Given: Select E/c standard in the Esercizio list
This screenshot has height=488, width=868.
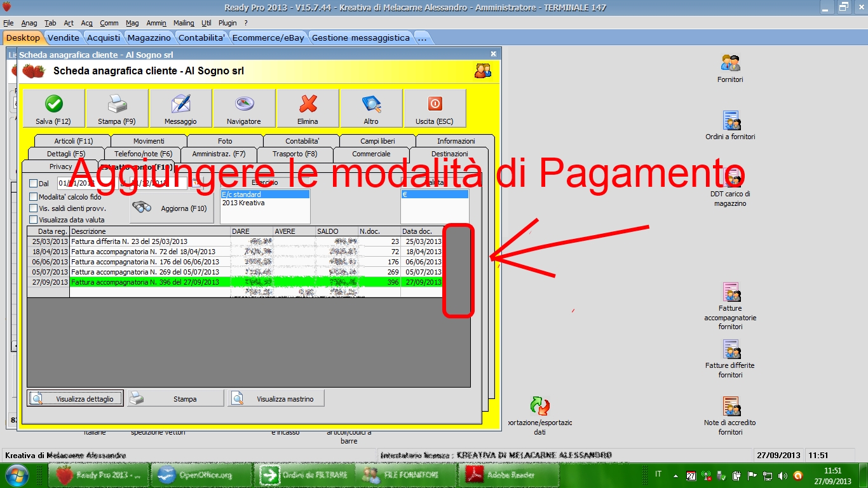Looking at the screenshot, I should [x=265, y=194].
